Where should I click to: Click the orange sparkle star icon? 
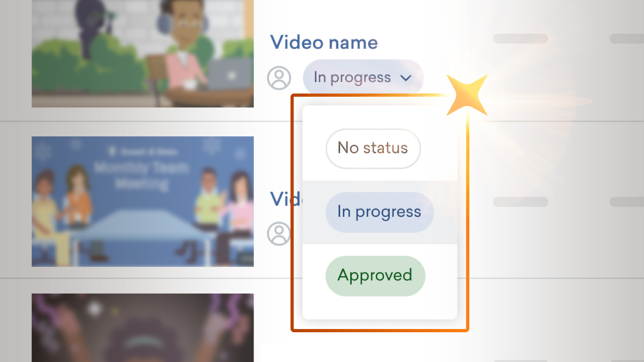[467, 95]
